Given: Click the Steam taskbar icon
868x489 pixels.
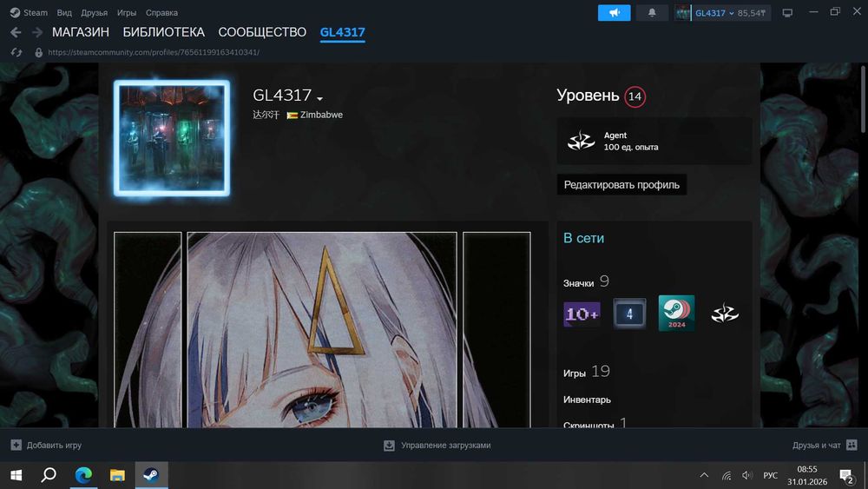Looking at the screenshot, I should point(151,475).
